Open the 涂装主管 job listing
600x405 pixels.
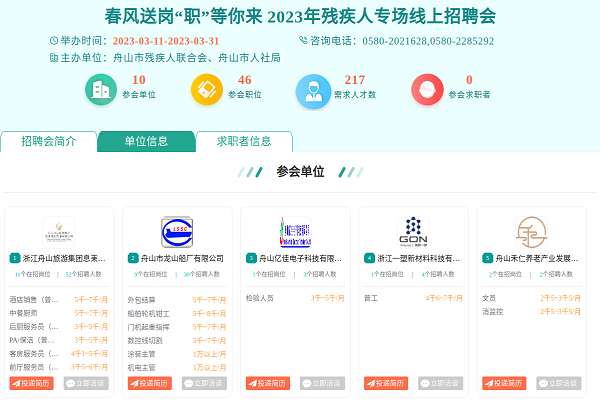(142, 354)
